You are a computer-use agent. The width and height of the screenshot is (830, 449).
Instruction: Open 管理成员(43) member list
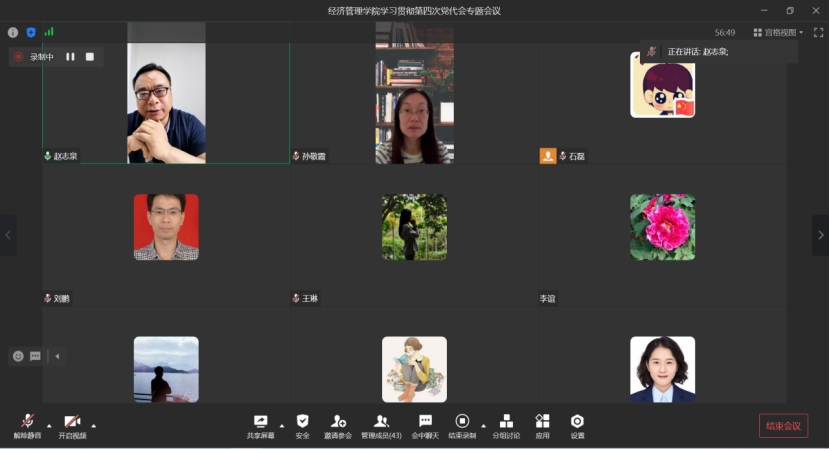pyautogui.click(x=381, y=426)
